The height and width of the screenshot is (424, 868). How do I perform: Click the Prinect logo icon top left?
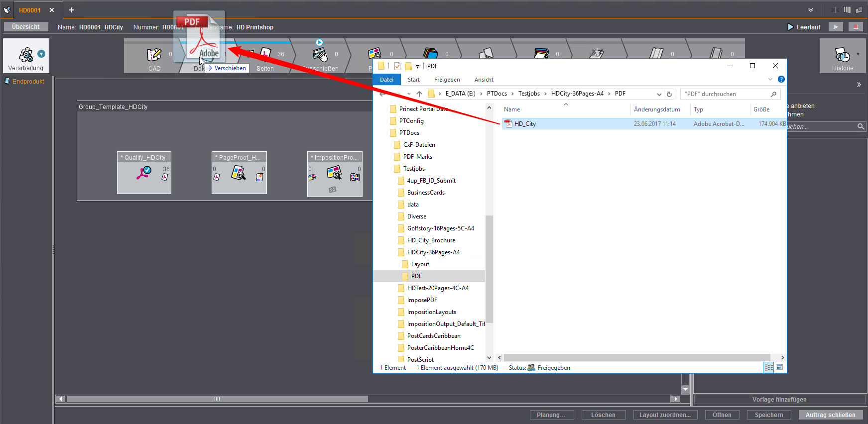pyautogui.click(x=7, y=10)
